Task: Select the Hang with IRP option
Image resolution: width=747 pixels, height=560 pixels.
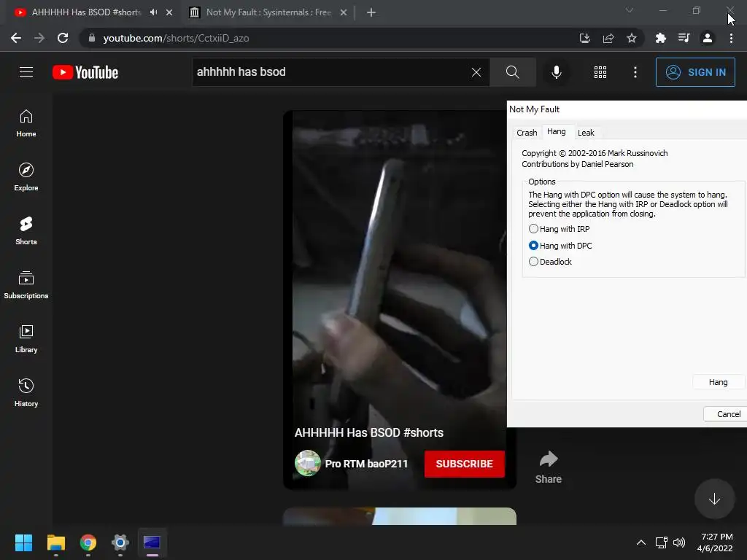Action: coord(560,229)
